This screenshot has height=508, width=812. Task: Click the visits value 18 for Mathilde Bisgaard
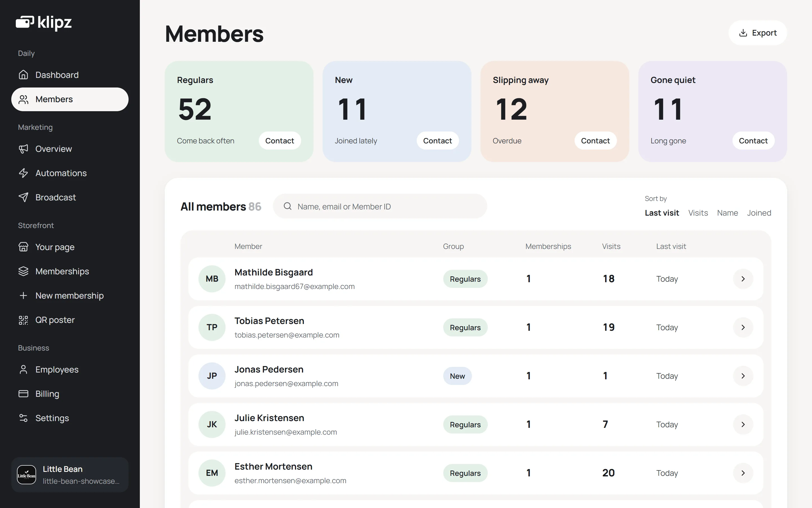[608, 279]
